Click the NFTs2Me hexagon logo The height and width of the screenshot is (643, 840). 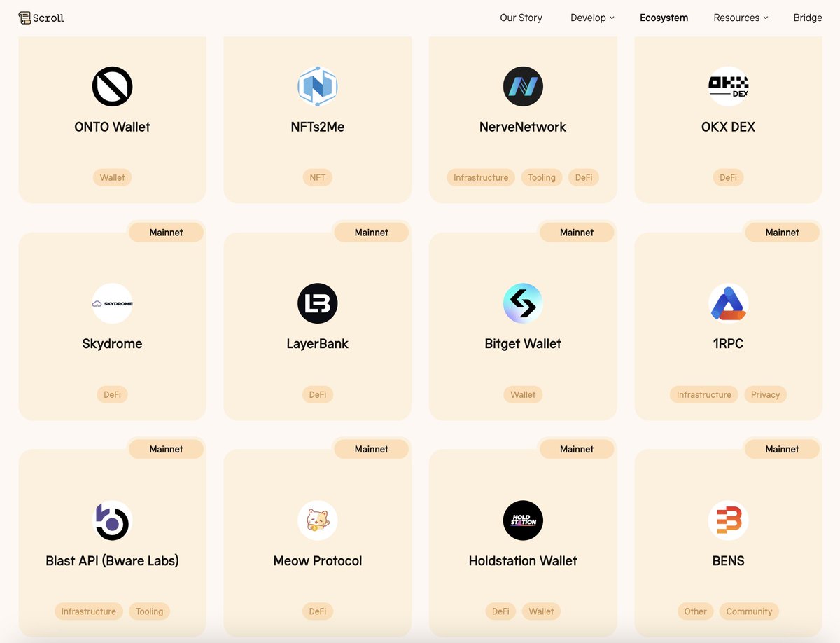(317, 86)
